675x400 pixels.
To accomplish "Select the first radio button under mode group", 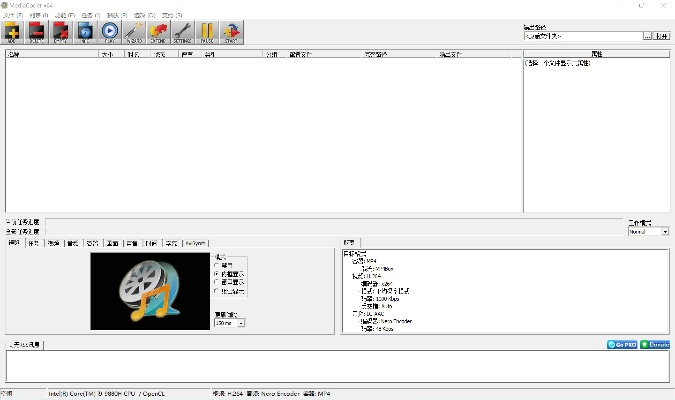I will (216, 264).
